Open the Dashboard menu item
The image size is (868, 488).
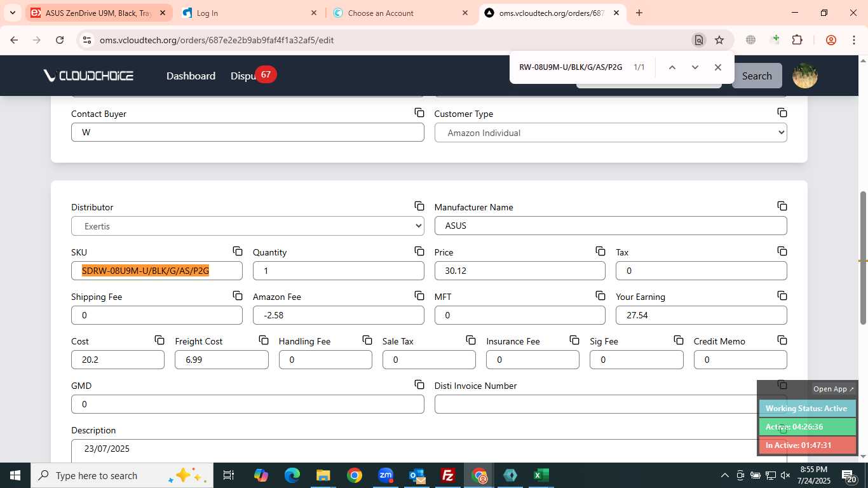[191, 76]
